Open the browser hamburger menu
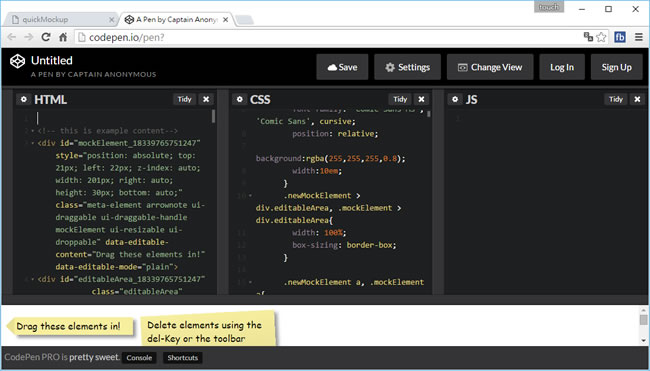 tap(639, 37)
